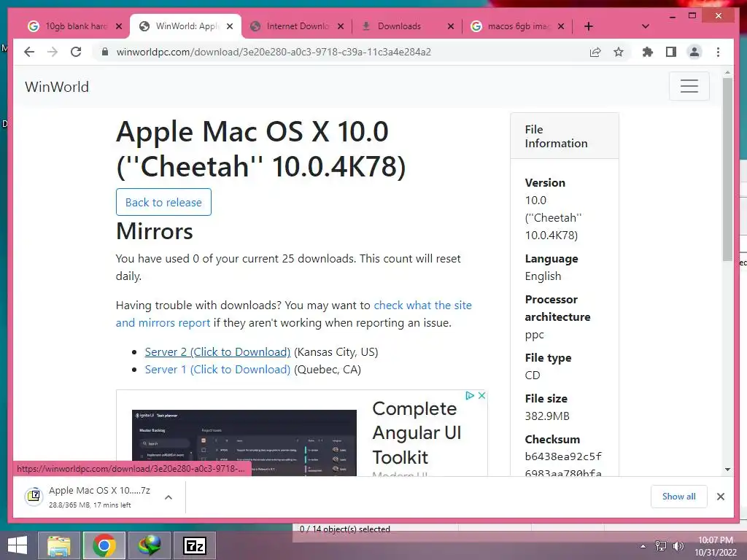The image size is (747, 560).
Task: Click the scrollbar down arrow
Action: click(x=727, y=470)
